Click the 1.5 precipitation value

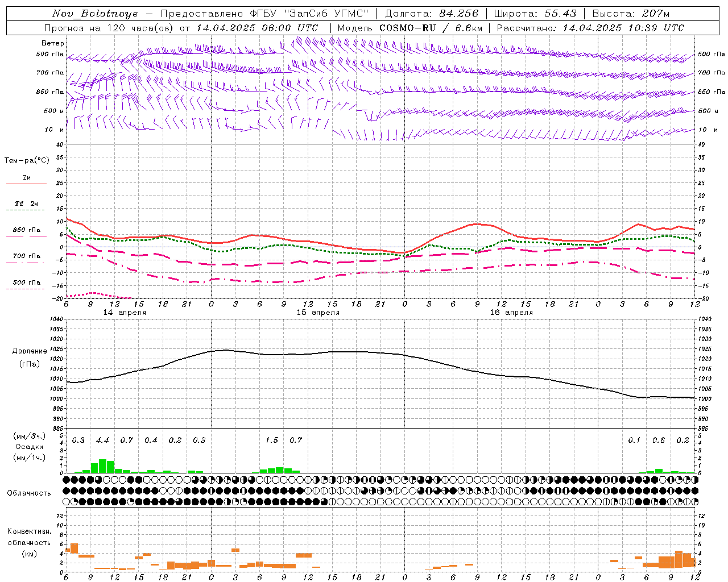click(x=272, y=440)
